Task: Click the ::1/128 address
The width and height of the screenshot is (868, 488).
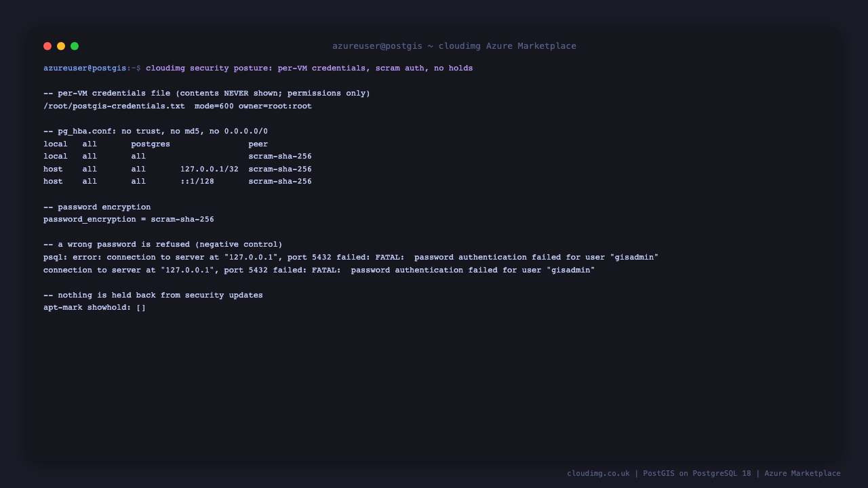Action: click(197, 182)
